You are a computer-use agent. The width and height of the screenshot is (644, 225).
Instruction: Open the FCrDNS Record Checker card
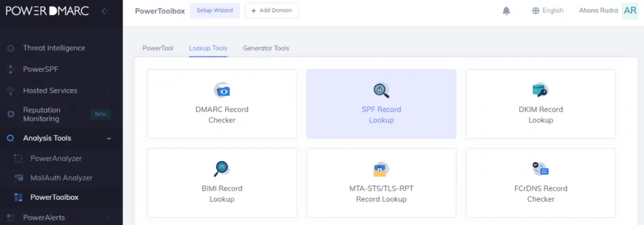[541, 183]
